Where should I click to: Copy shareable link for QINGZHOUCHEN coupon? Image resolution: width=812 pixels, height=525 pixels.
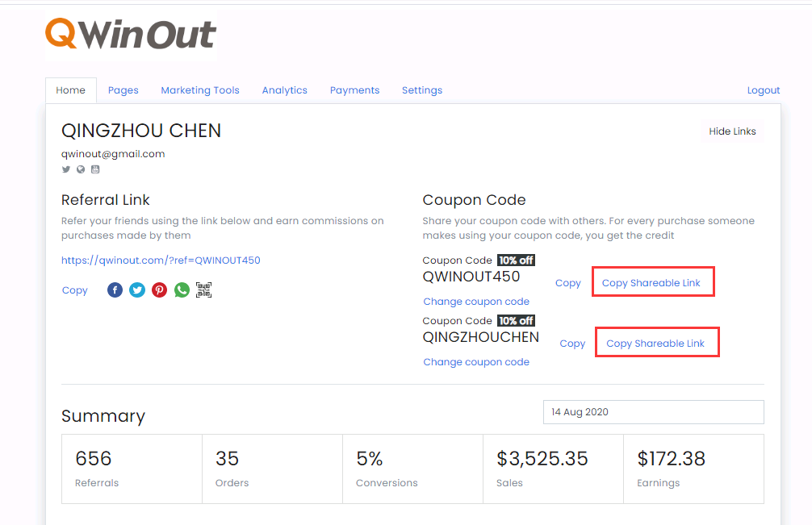[655, 344]
